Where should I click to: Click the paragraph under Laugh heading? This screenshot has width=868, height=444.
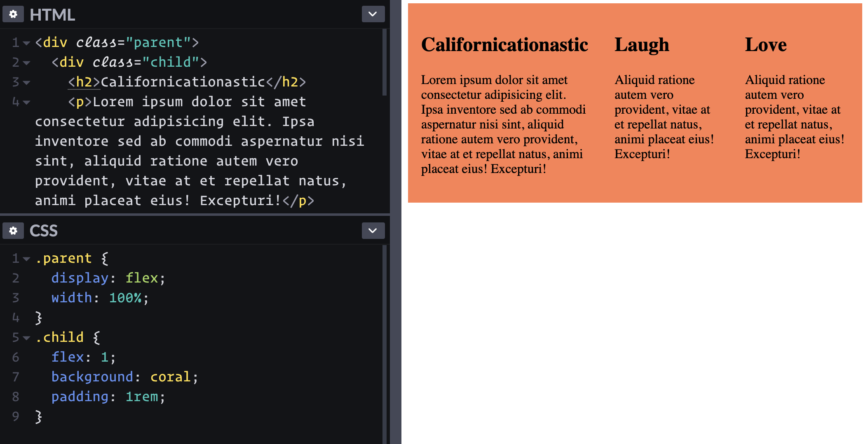664,117
